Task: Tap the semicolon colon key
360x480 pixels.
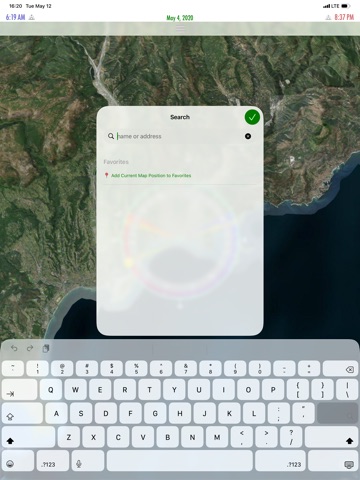Action: (279, 413)
